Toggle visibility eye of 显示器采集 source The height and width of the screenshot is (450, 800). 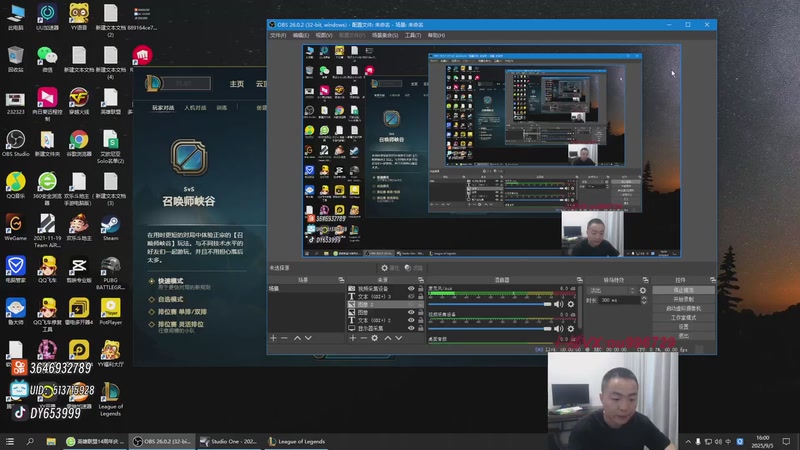(411, 328)
